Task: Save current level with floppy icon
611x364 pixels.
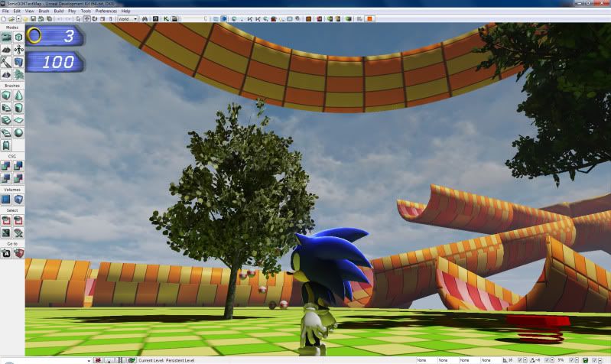Action: tap(33, 18)
